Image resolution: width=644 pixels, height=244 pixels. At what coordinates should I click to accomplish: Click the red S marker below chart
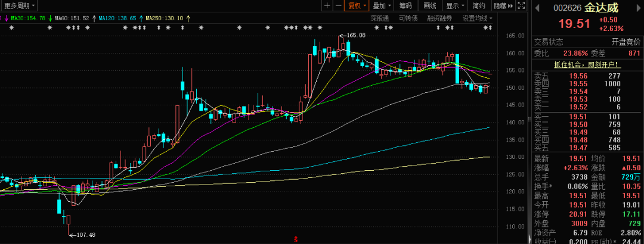pyautogui.click(x=296, y=239)
